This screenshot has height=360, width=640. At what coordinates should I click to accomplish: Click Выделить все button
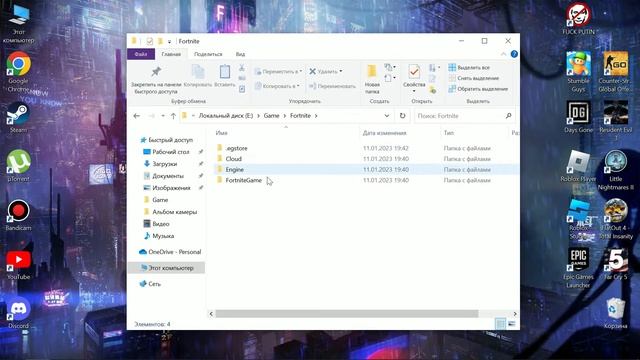tap(469, 67)
